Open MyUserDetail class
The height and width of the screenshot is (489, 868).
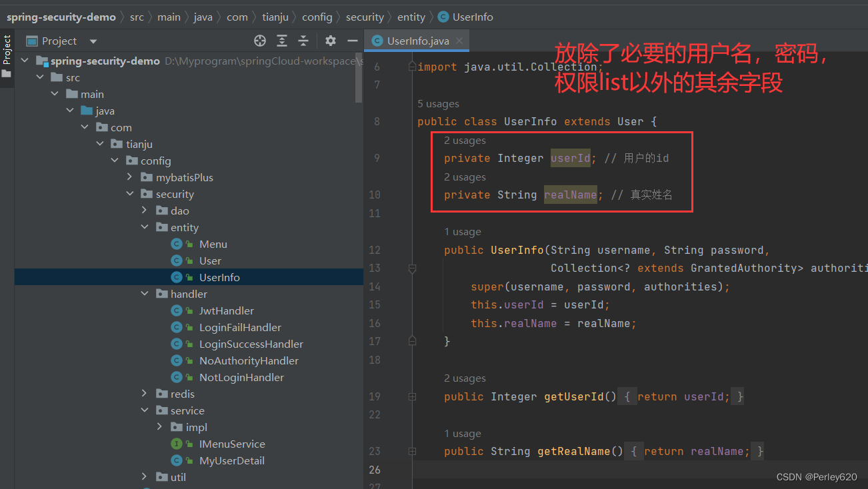coord(231,460)
